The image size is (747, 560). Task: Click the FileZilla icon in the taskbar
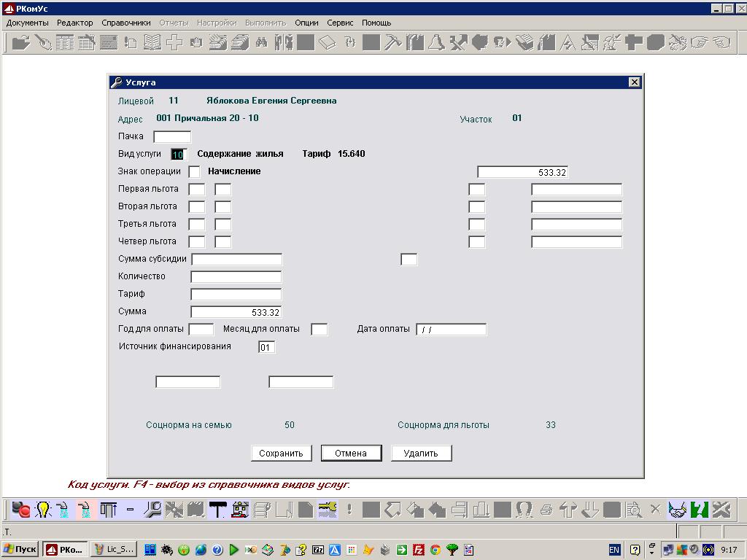pos(419,550)
